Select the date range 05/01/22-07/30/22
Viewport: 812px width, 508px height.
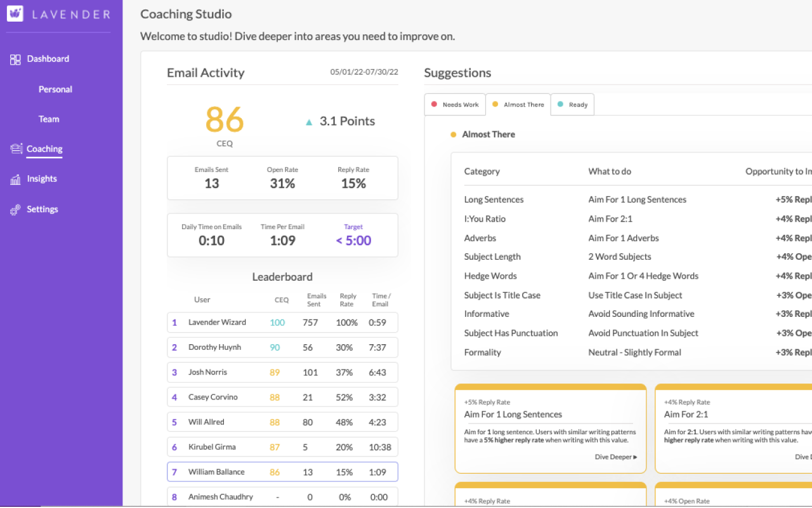364,72
